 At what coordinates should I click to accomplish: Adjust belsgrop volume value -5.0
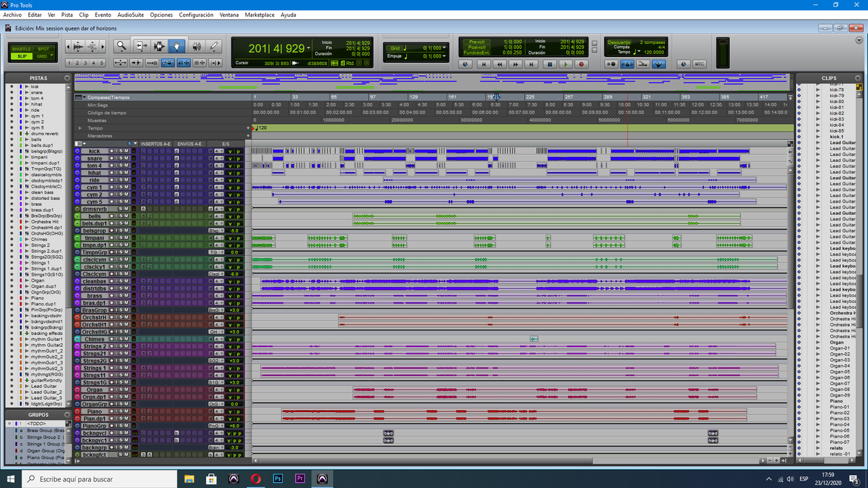pyautogui.click(x=235, y=231)
